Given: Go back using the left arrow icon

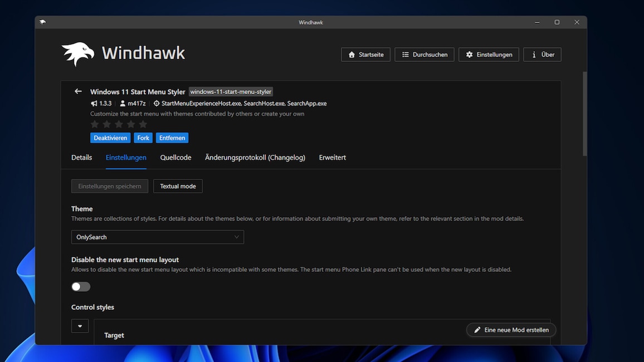Looking at the screenshot, I should 78,91.
